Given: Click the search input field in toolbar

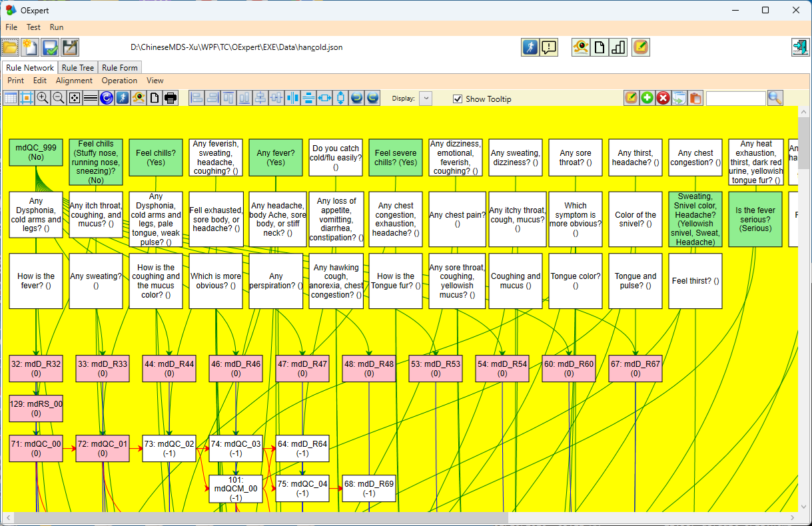Looking at the screenshot, I should point(735,99).
